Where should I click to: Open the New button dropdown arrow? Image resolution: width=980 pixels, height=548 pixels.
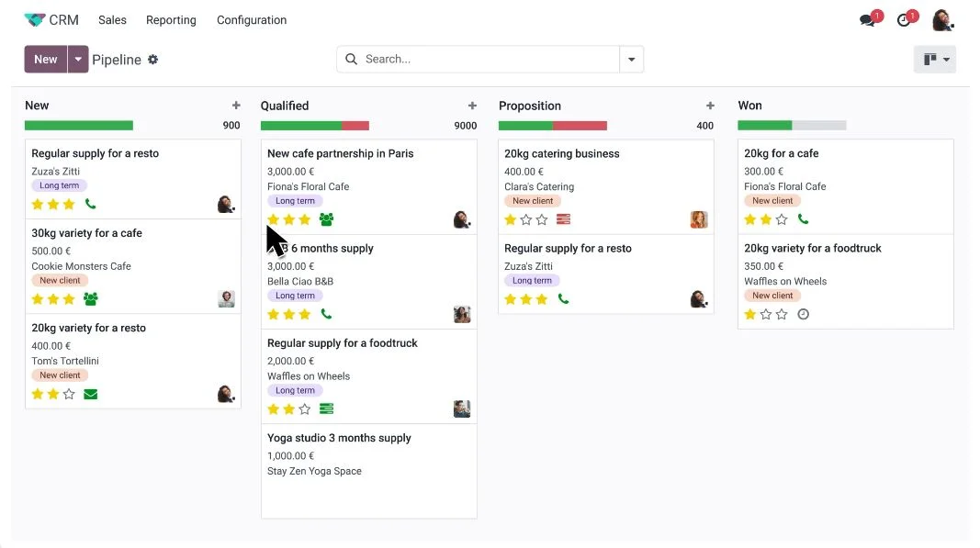coord(78,59)
